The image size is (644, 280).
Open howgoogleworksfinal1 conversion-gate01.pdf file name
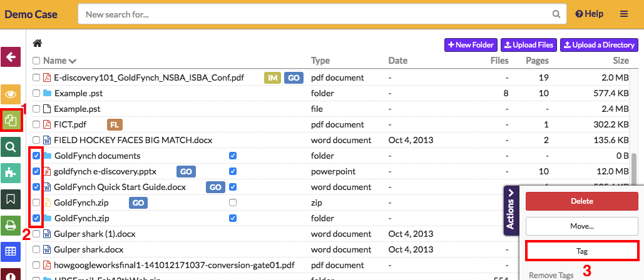tap(174, 265)
